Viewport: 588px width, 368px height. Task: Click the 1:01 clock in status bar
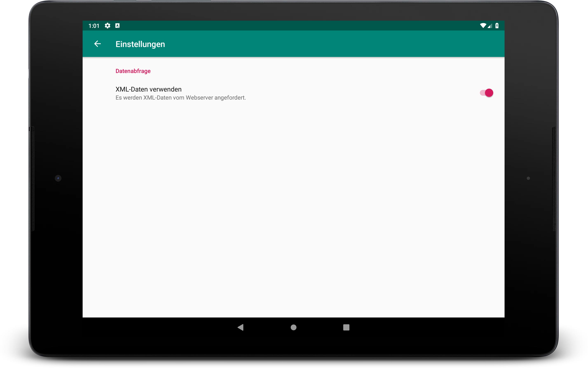click(94, 26)
